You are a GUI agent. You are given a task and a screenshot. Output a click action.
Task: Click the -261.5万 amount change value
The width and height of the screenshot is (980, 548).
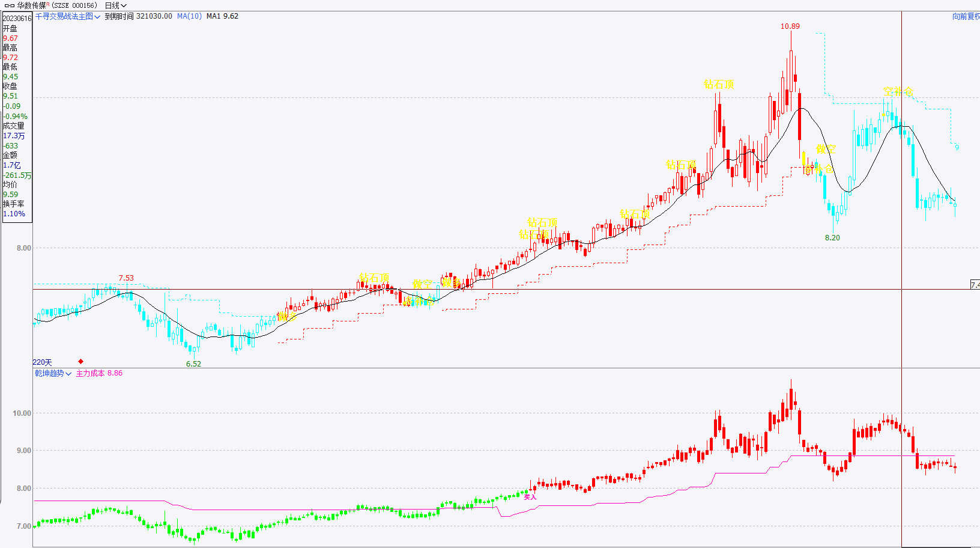click(17, 175)
